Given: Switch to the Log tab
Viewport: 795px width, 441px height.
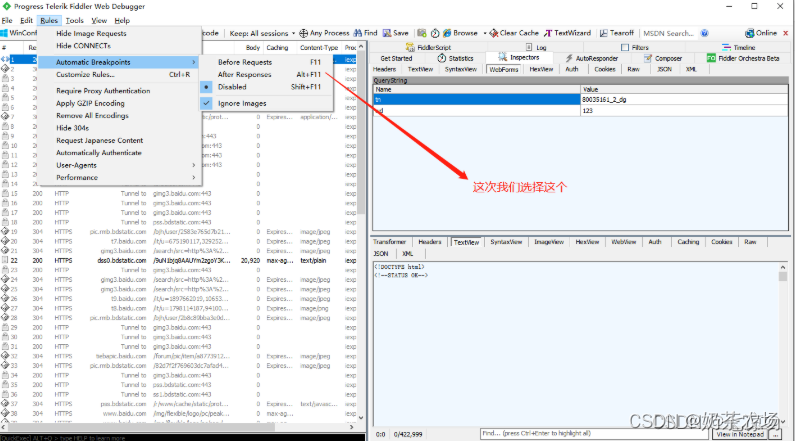Looking at the screenshot, I should click(x=536, y=47).
